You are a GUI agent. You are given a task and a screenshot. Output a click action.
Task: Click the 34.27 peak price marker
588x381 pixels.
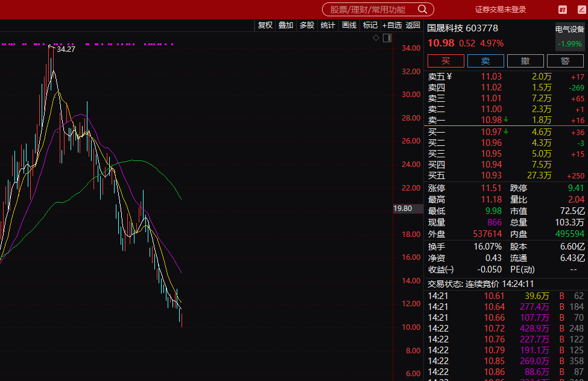[66, 49]
